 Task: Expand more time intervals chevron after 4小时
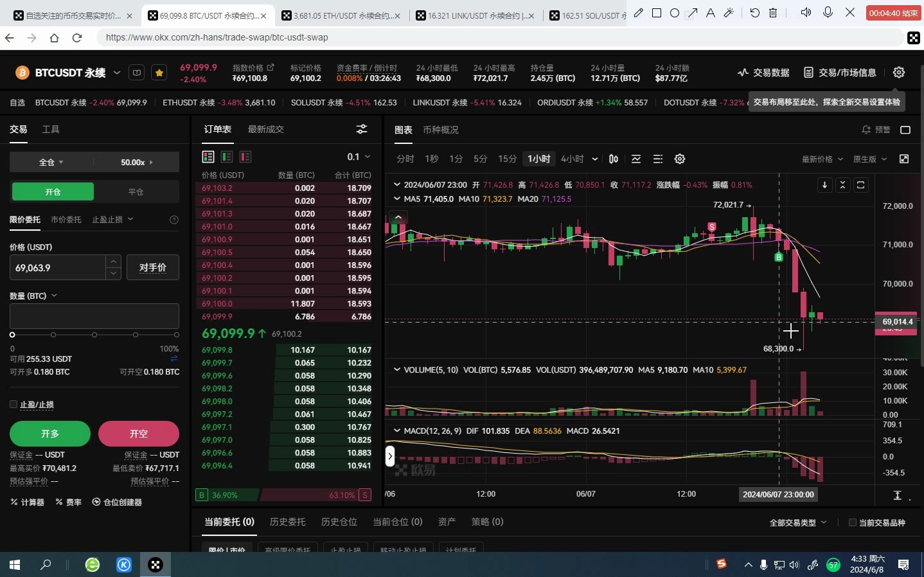click(595, 159)
